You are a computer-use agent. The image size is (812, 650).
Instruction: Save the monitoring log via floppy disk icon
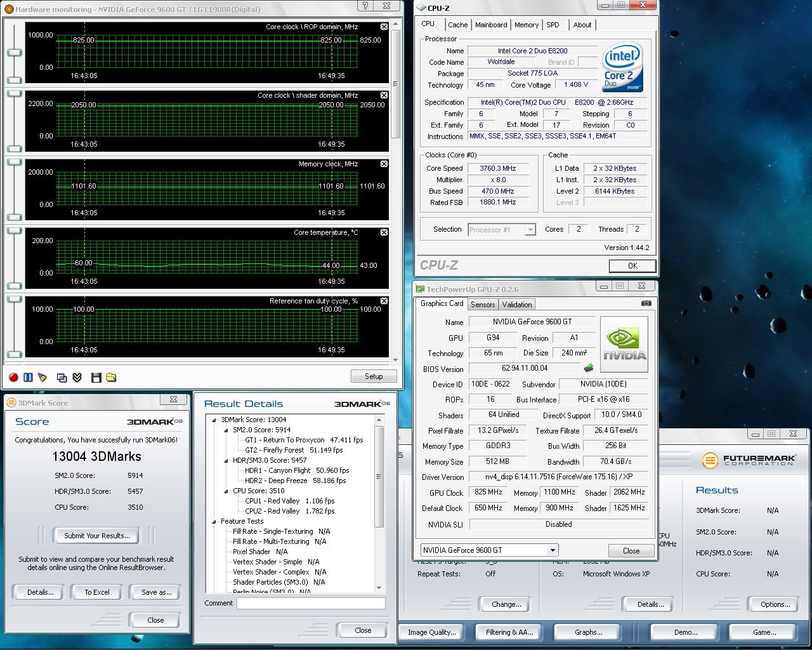pos(96,377)
